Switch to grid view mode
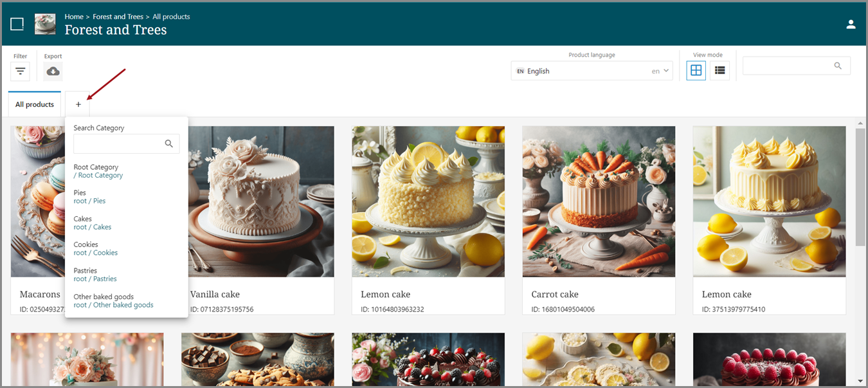 point(696,71)
